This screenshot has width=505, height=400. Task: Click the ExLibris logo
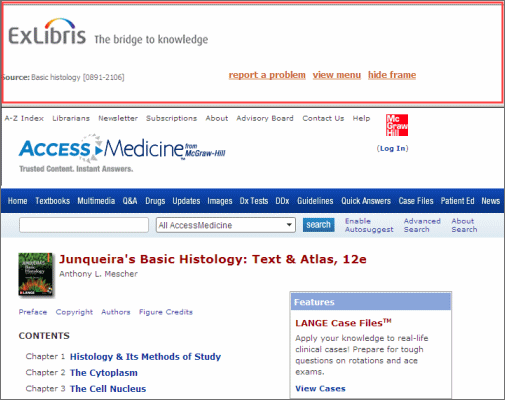47,32
